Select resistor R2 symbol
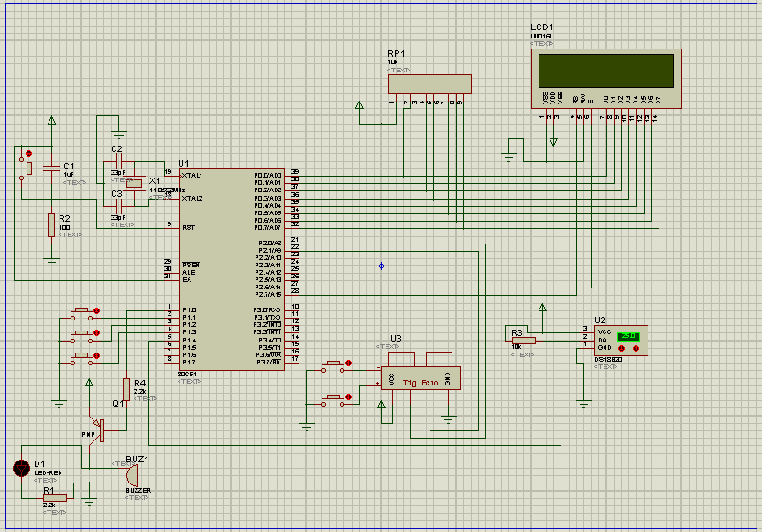 tap(51, 225)
